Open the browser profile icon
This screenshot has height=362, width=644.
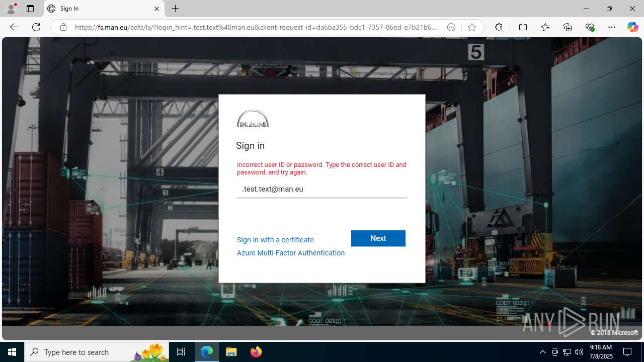(11, 9)
